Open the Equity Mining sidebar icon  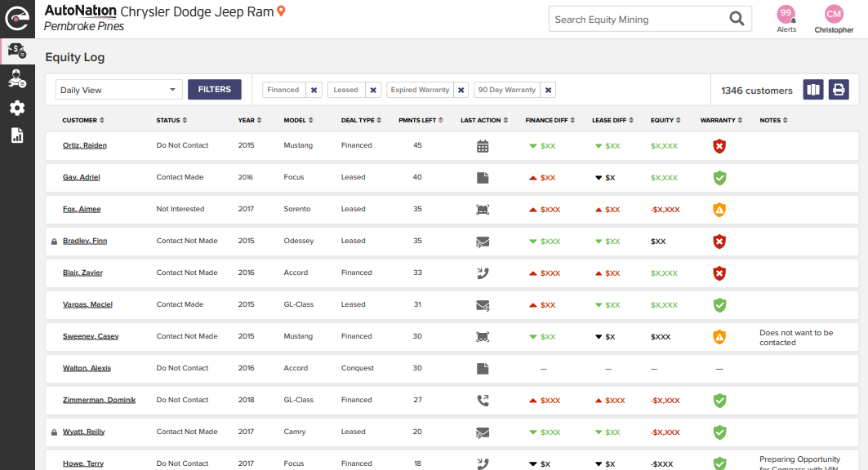(x=17, y=51)
